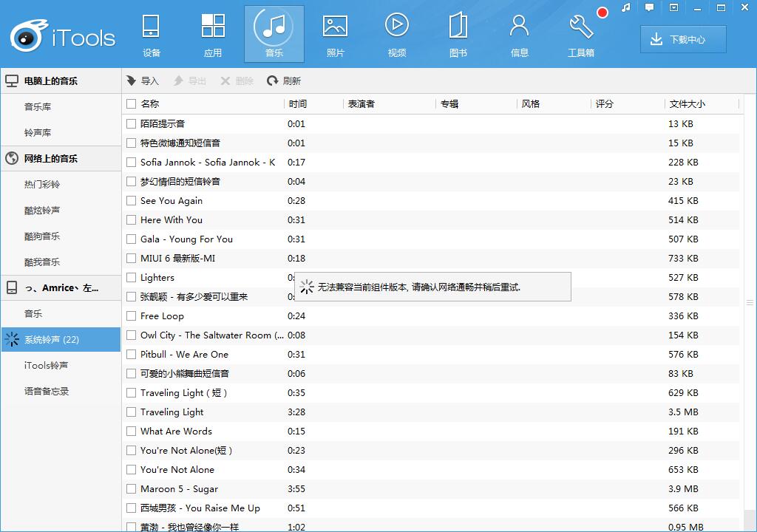Sort by the 评分 column header

pos(604,103)
